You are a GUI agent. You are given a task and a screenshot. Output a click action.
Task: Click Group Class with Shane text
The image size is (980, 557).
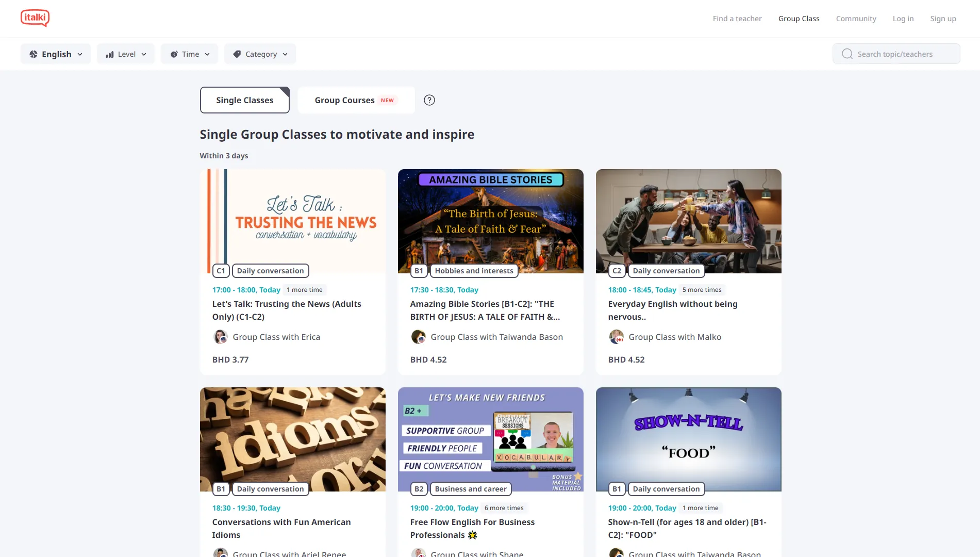[477, 553]
